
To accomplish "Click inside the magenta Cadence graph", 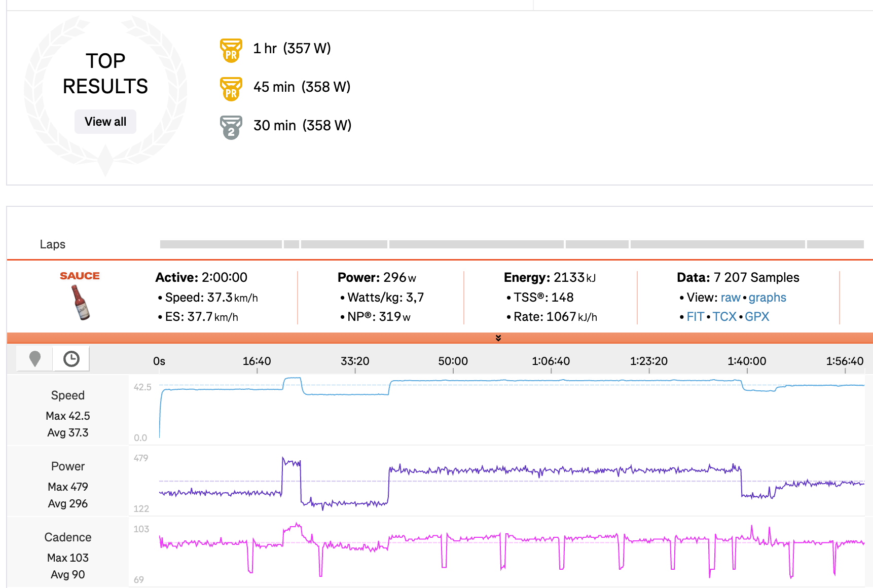I will point(512,552).
